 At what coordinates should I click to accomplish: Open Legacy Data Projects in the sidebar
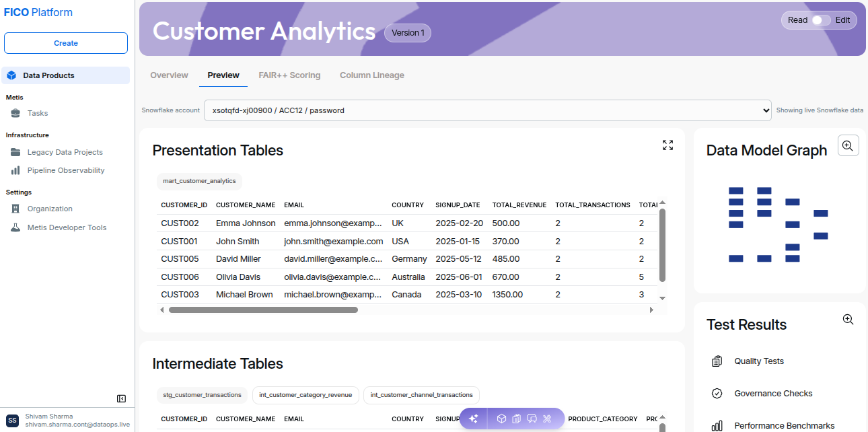click(65, 152)
